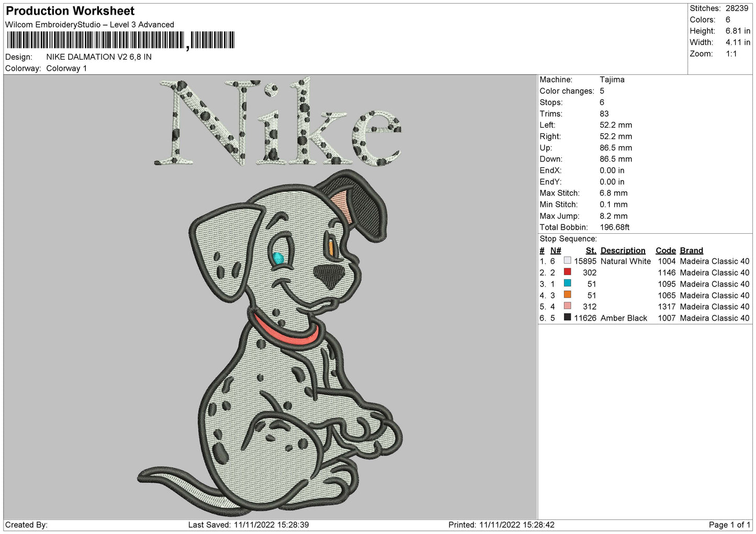Click the barcode under the title
Viewport: 756px width, 534px height.
click(120, 40)
